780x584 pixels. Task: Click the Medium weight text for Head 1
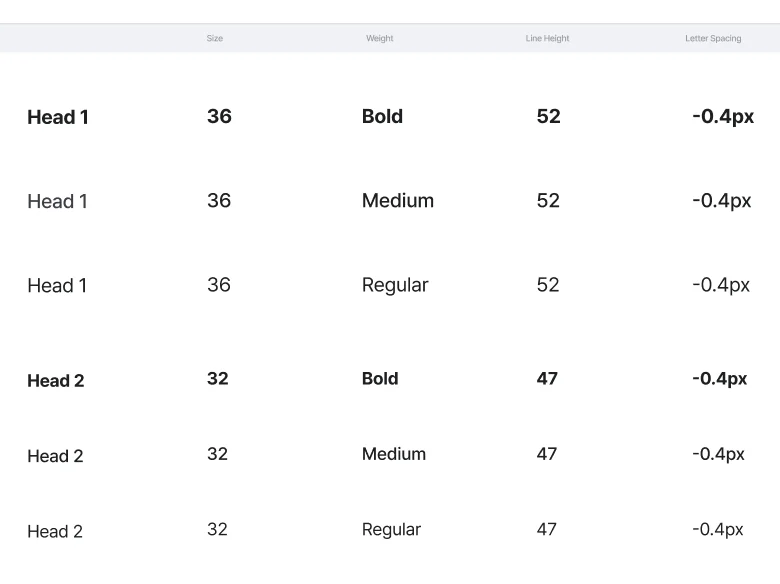click(398, 200)
